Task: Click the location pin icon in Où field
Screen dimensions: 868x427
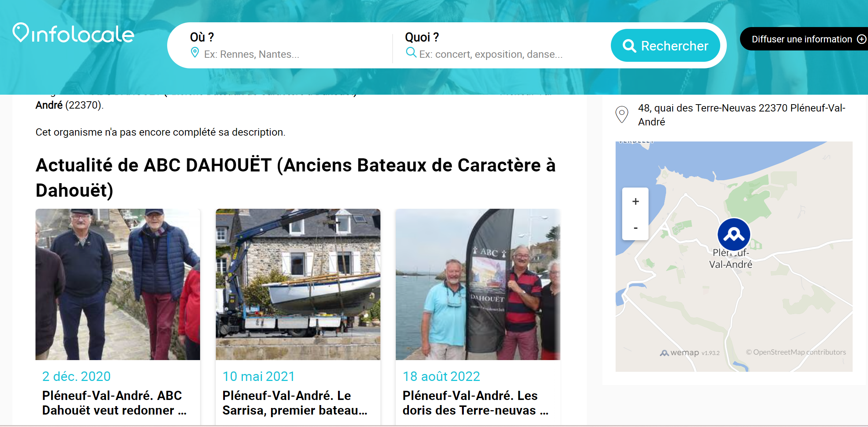Action: coord(195,53)
